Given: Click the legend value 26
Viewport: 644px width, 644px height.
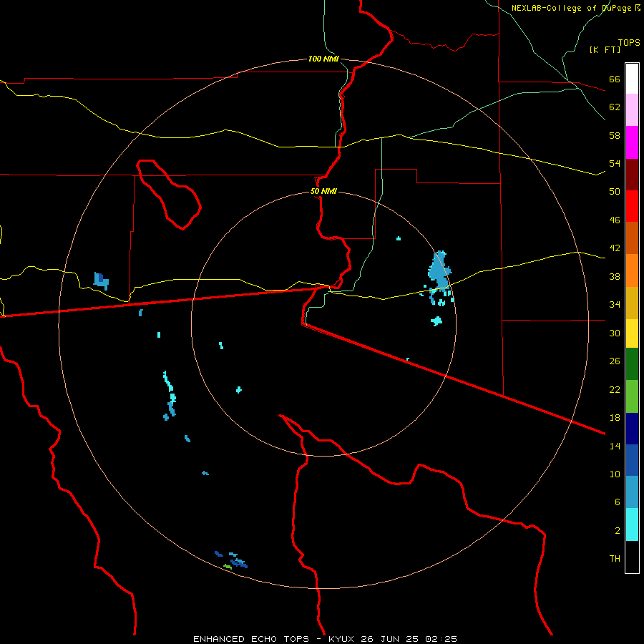Looking at the screenshot, I should click(615, 361).
